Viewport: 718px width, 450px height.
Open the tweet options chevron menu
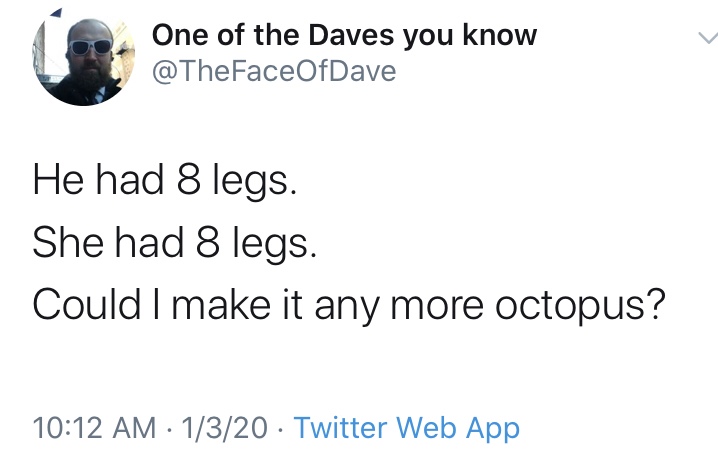706,40
